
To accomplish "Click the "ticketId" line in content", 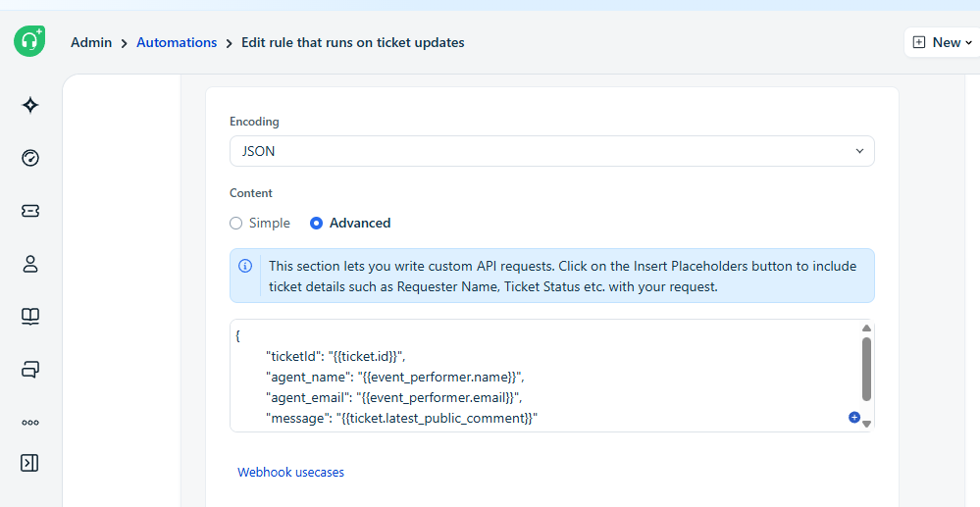I will [x=336, y=356].
